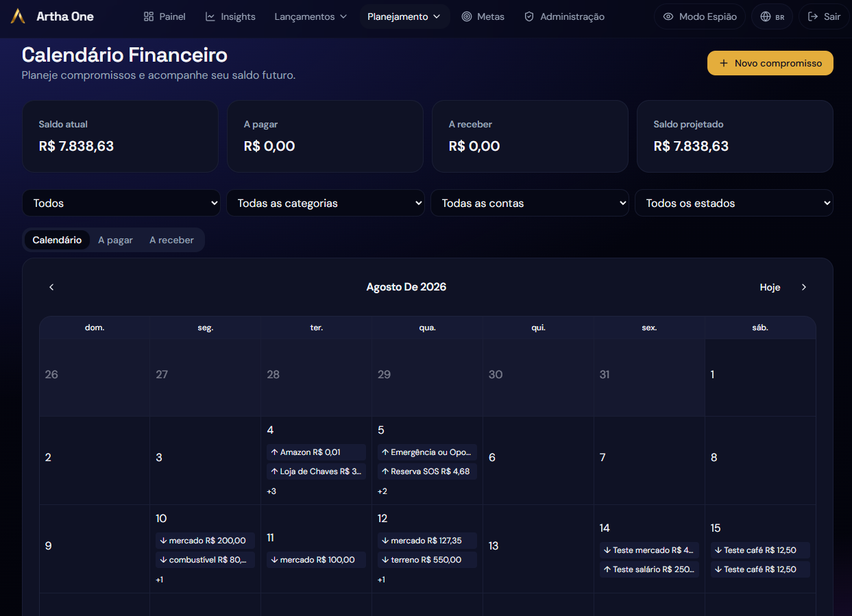Show +3 more entries on day 4
Viewport: 852px width, 616px height.
(x=271, y=491)
